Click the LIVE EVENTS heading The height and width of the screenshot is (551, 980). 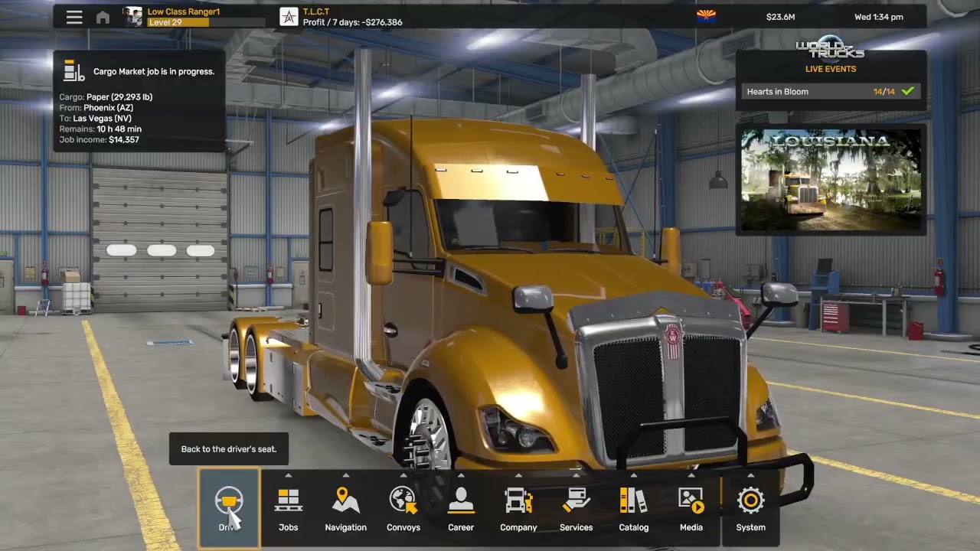click(x=831, y=69)
